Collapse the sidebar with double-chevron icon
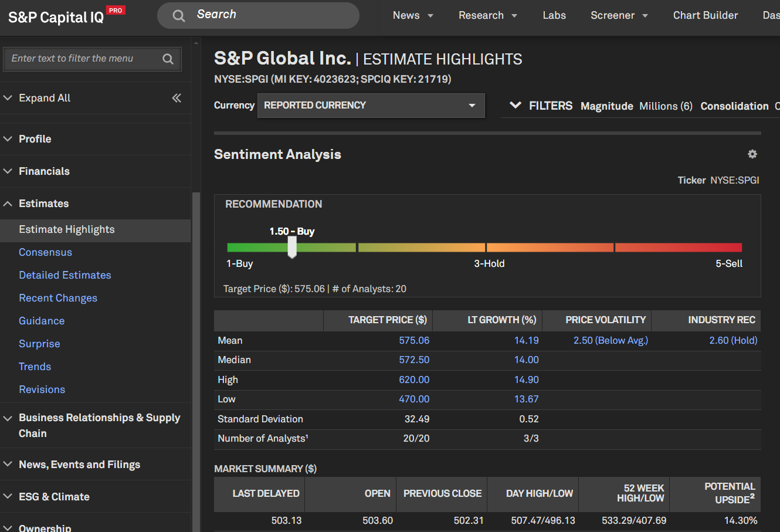 [x=177, y=98]
